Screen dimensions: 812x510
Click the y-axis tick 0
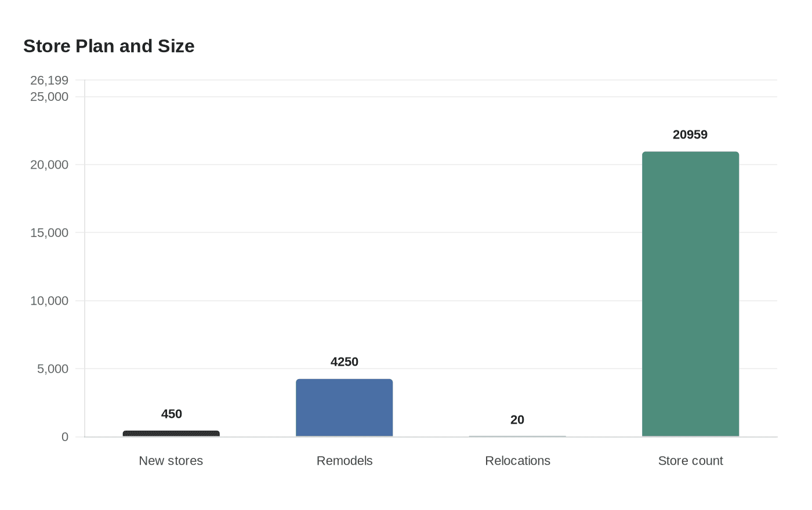(65, 437)
